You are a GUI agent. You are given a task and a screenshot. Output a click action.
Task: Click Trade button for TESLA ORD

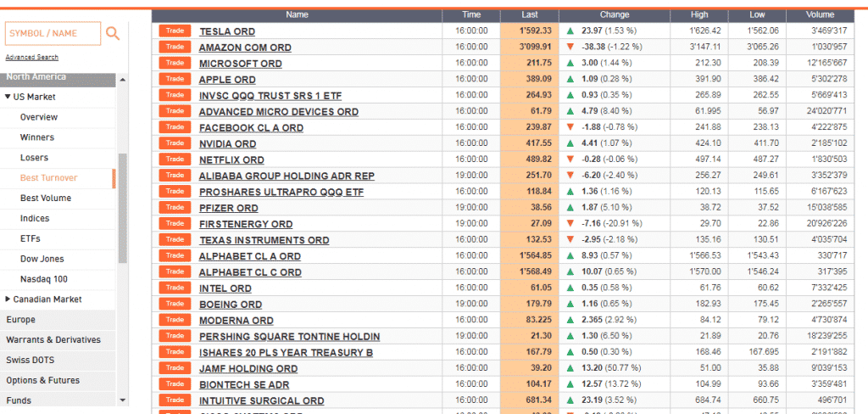click(175, 31)
